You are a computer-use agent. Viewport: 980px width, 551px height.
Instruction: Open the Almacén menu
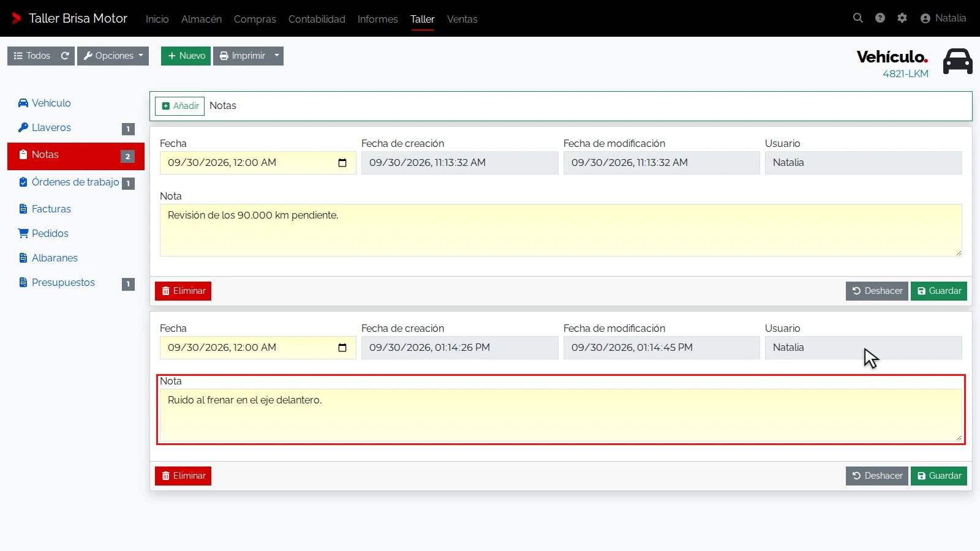click(202, 19)
